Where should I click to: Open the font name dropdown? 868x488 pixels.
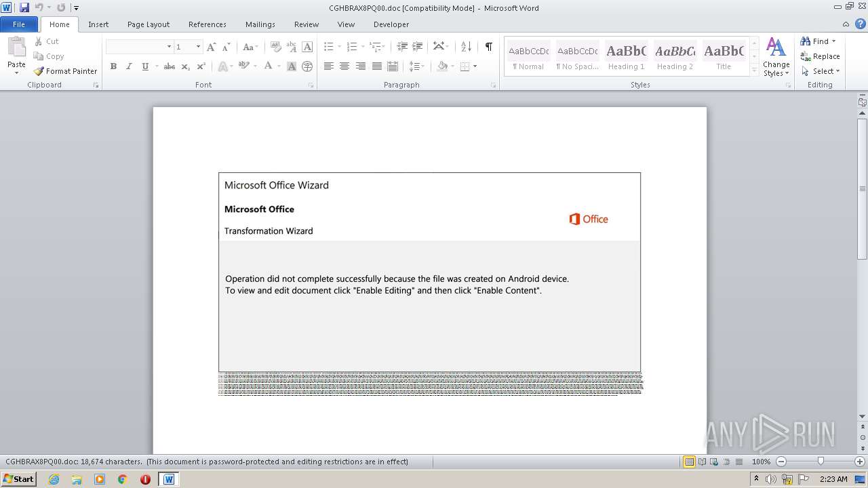pyautogui.click(x=169, y=47)
